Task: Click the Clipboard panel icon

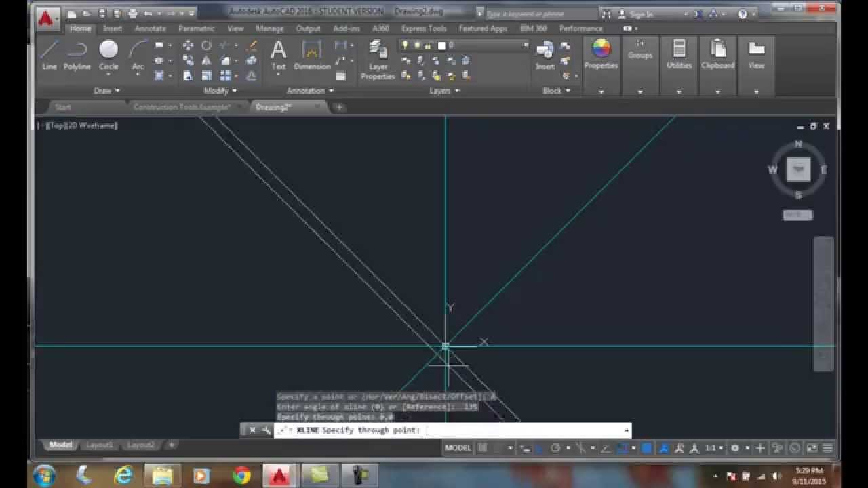Action: click(x=717, y=56)
